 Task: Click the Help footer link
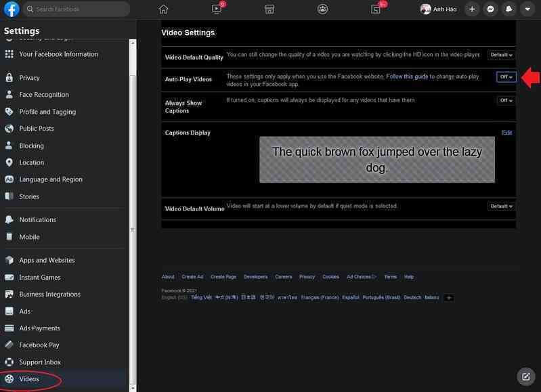click(x=409, y=277)
